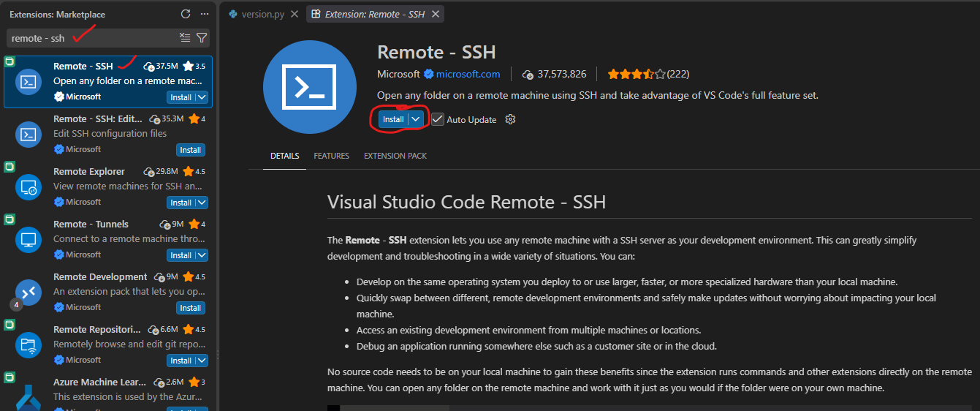
Task: Select the Remote Repositories folder icon
Action: [x=29, y=344]
